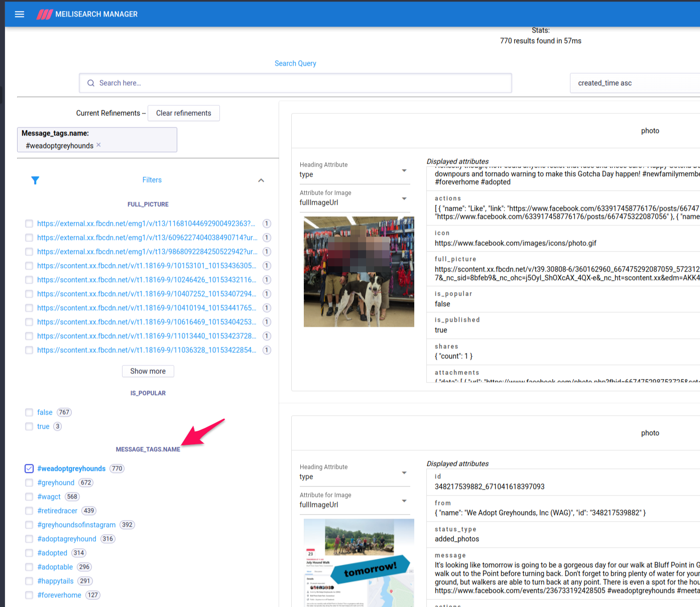Click the MeiliSearch logo icon

click(44, 15)
